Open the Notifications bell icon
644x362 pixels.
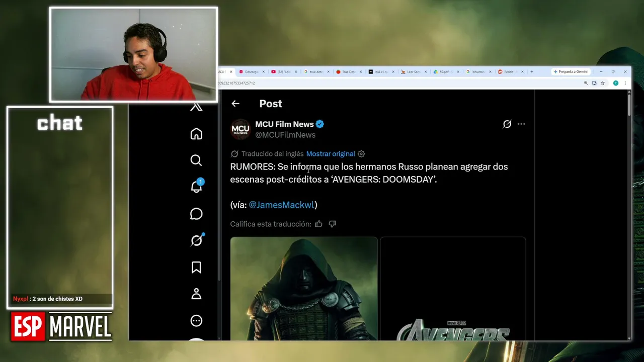pyautogui.click(x=196, y=187)
